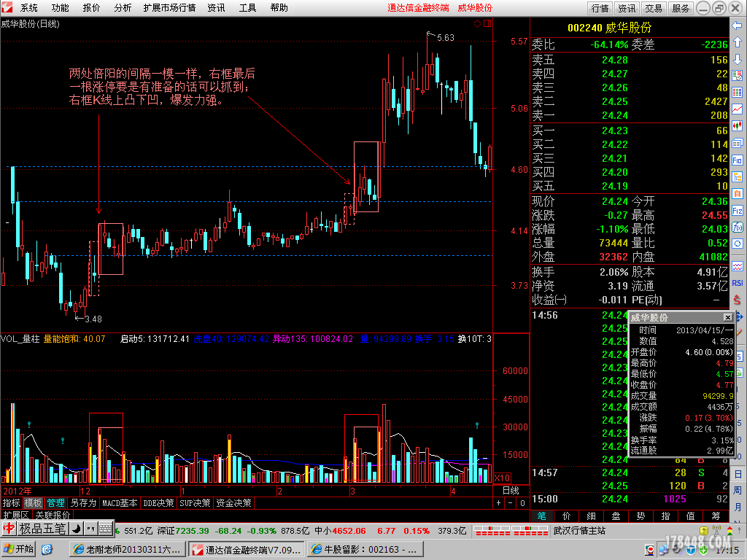Click the down arrow icon in sidebar
This screenshot has height=560, width=747.
pyautogui.click(x=738, y=57)
